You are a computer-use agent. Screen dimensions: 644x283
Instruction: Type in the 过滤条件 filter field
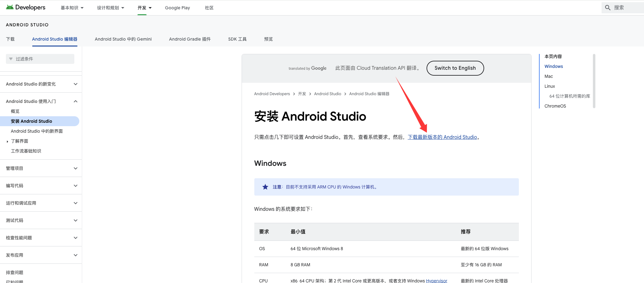coord(43,59)
